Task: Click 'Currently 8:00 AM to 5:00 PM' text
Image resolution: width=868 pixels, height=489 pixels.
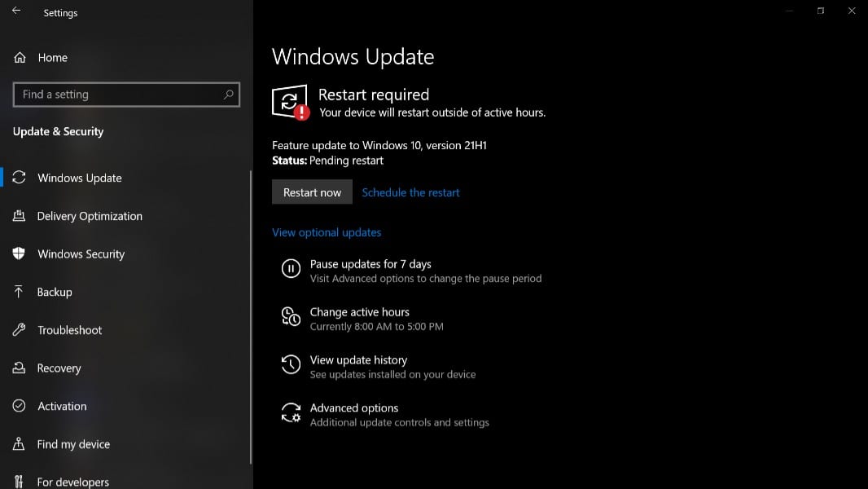Action: click(376, 327)
